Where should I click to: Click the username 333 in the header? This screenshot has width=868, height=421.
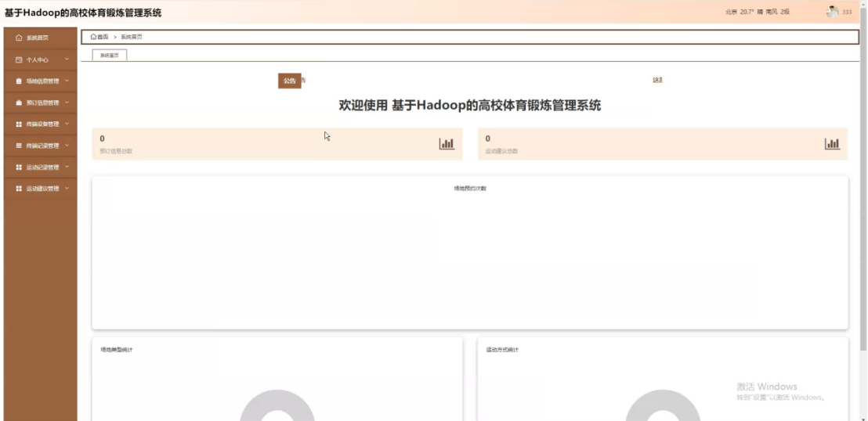coord(847,13)
